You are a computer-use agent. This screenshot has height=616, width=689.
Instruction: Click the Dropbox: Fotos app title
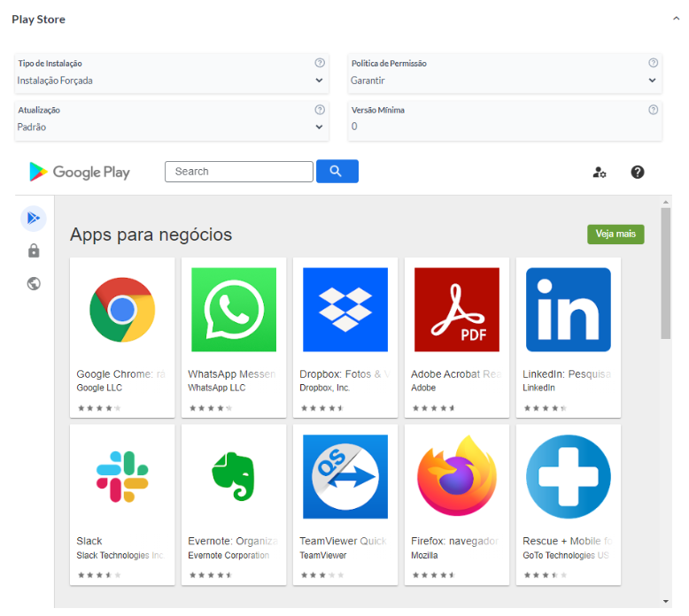344,374
